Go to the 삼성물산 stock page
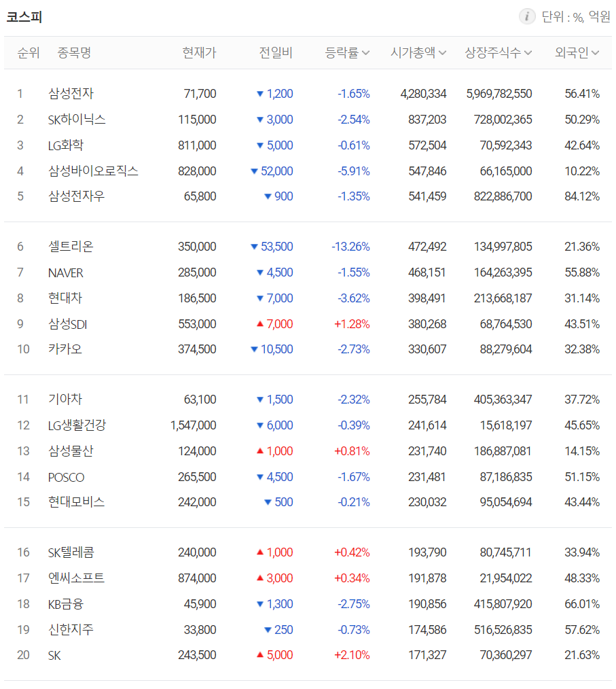This screenshot has width=616, height=689. pos(71,451)
